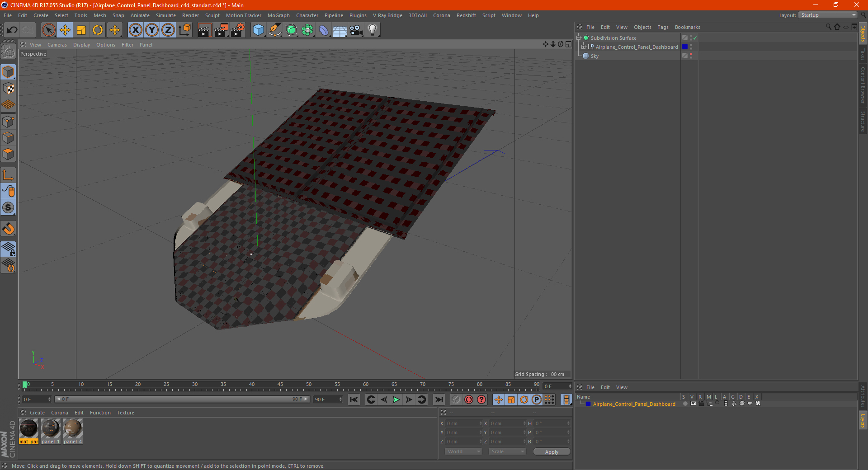This screenshot has width=868, height=470.
Task: Open the MoGraph menu
Action: coord(278,15)
